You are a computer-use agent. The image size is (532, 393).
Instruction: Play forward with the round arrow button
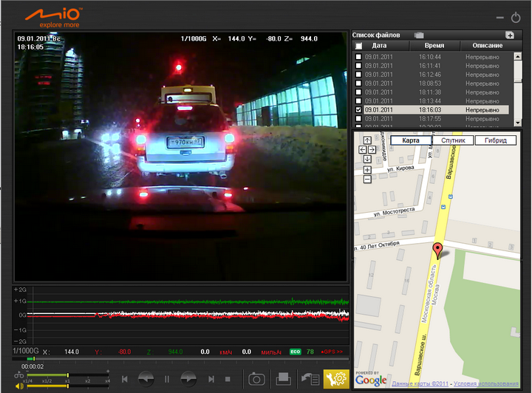[188, 379]
